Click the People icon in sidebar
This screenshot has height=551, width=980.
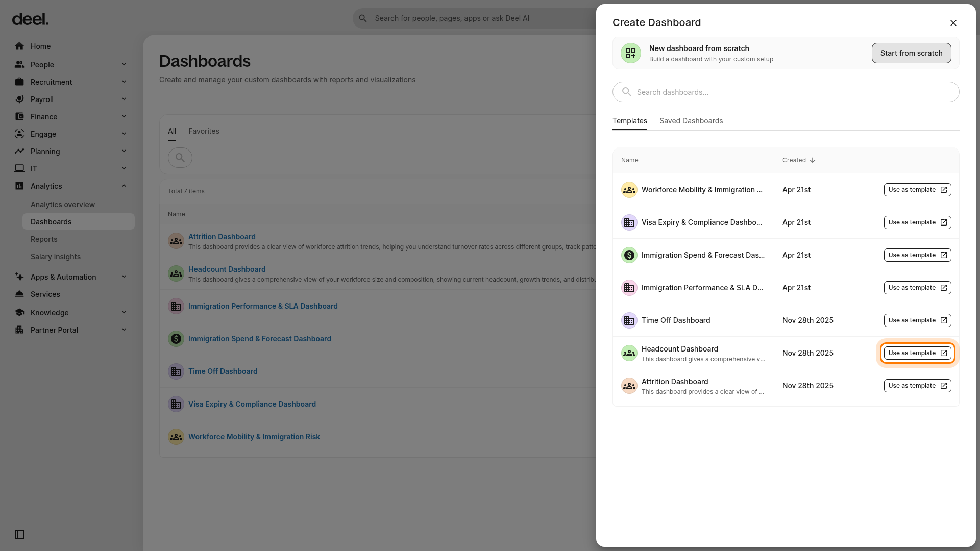(19, 65)
